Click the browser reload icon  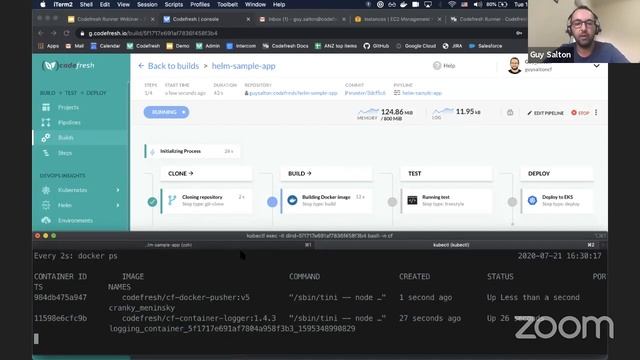tap(66, 33)
